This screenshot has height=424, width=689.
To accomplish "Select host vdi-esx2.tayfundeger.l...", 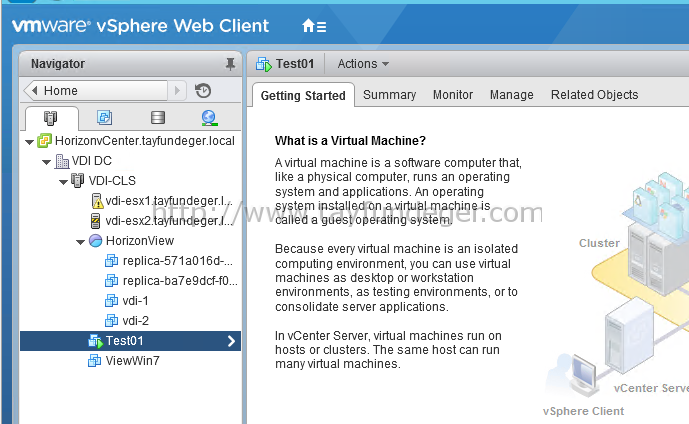I will 169,221.
